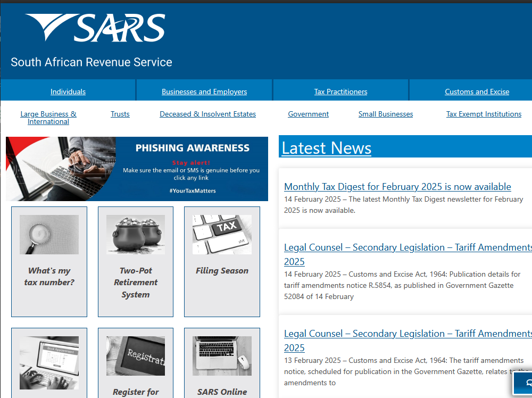Open Filing Season label
The image size is (532, 398).
(222, 270)
